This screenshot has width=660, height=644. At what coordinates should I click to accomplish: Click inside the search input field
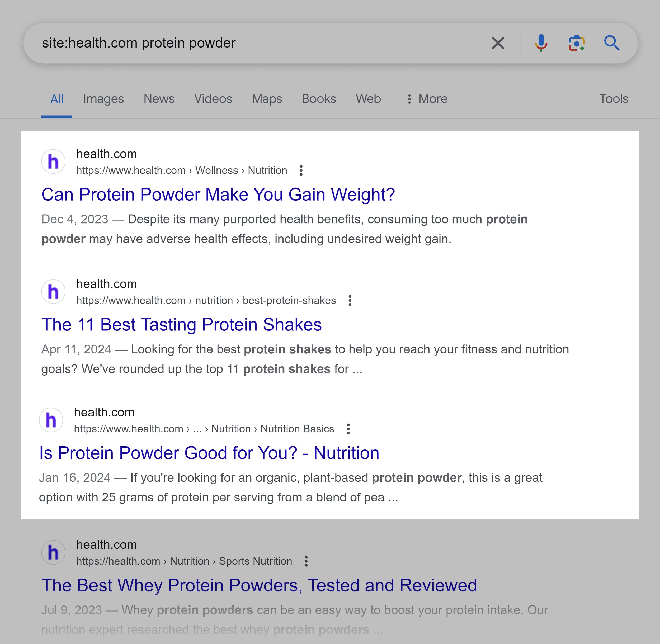tap(237, 42)
